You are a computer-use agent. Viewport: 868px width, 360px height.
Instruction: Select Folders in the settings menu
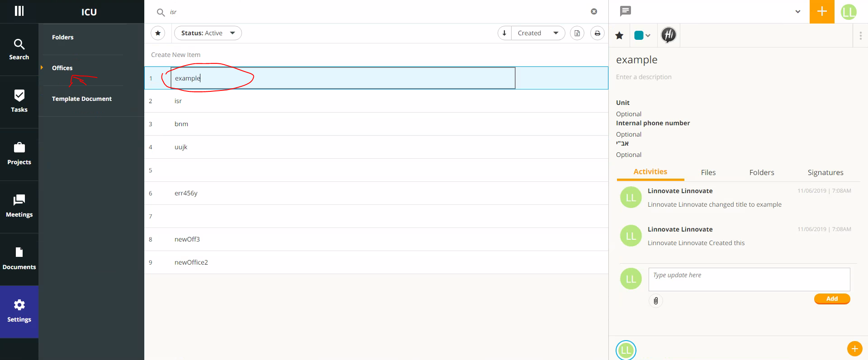[63, 37]
